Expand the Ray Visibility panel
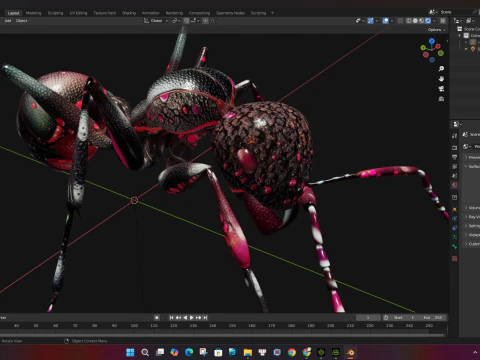Screen dimensions: 480x360 (x=472, y=217)
